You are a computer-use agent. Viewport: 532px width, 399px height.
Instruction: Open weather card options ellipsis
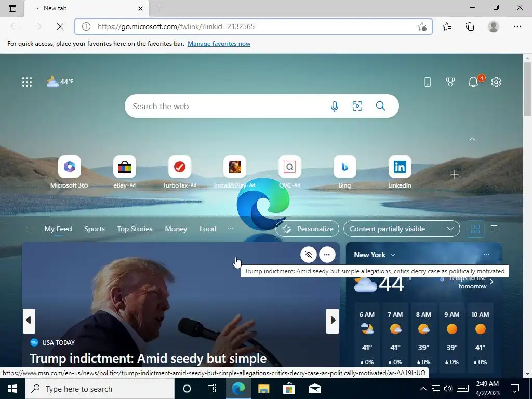click(486, 255)
